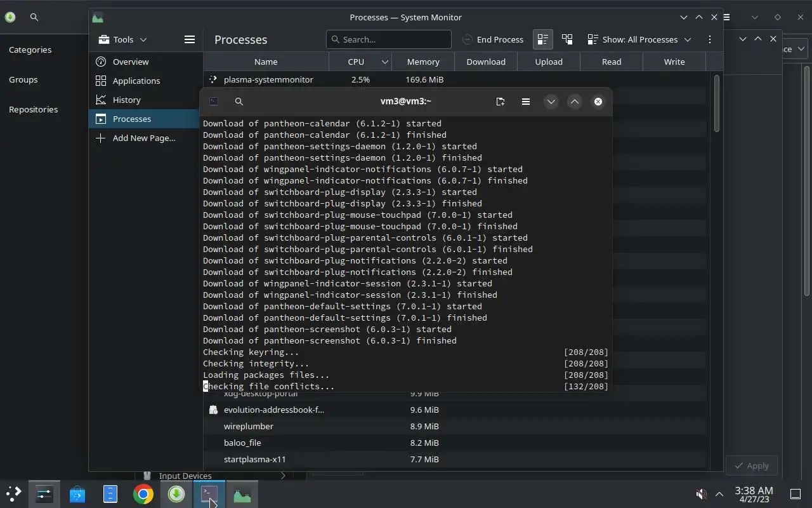Click terminal window icon in title bar
The width and height of the screenshot is (812, 508).
(214, 102)
